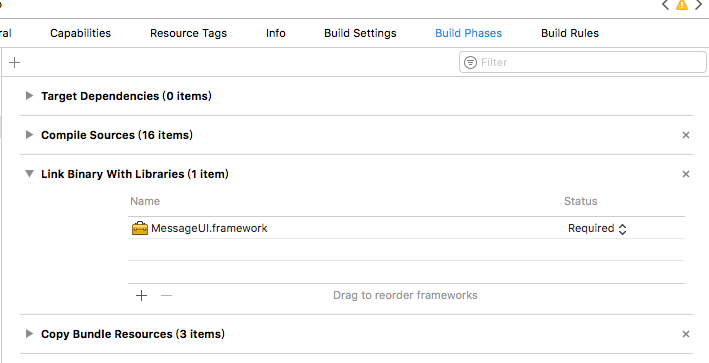Switch to the Build Settings tab

click(x=360, y=33)
